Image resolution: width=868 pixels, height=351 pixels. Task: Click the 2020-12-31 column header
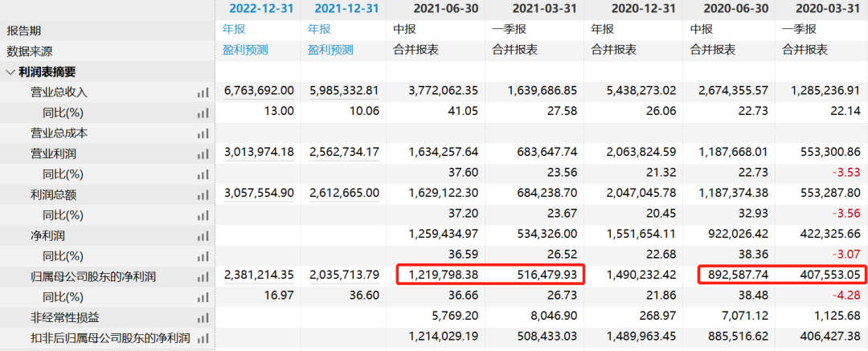click(x=633, y=9)
